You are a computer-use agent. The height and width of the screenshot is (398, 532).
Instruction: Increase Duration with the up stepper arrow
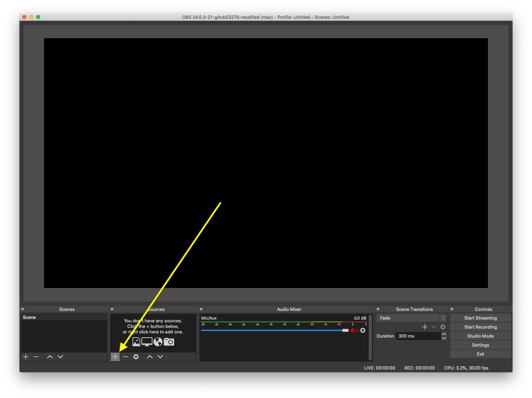(x=444, y=334)
